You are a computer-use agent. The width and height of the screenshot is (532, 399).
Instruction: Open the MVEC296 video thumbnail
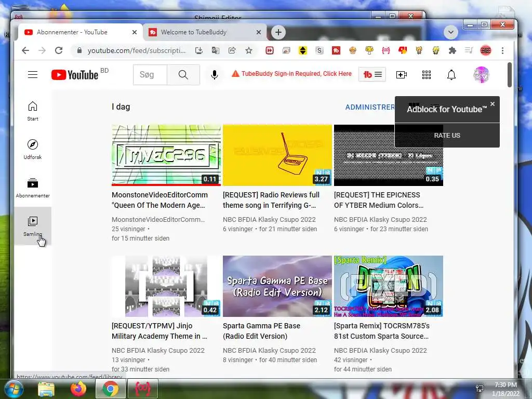point(166,155)
